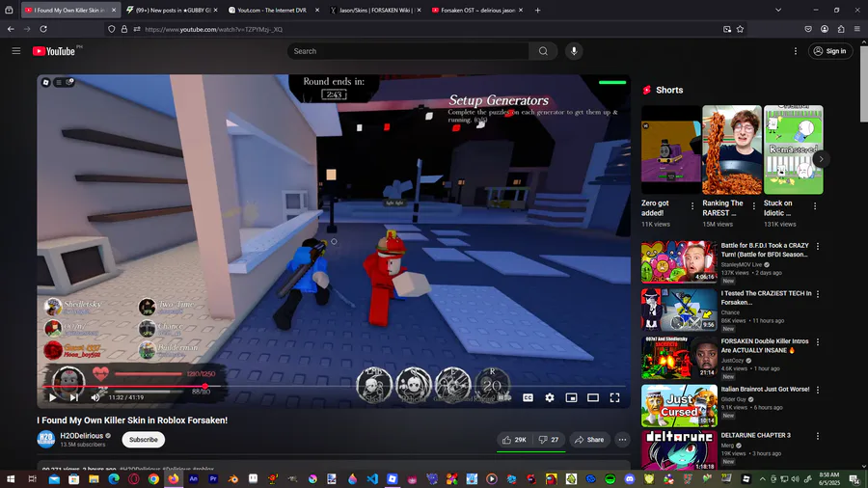This screenshot has width=868, height=488.
Task: Turn on closed captions
Action: pos(529,397)
